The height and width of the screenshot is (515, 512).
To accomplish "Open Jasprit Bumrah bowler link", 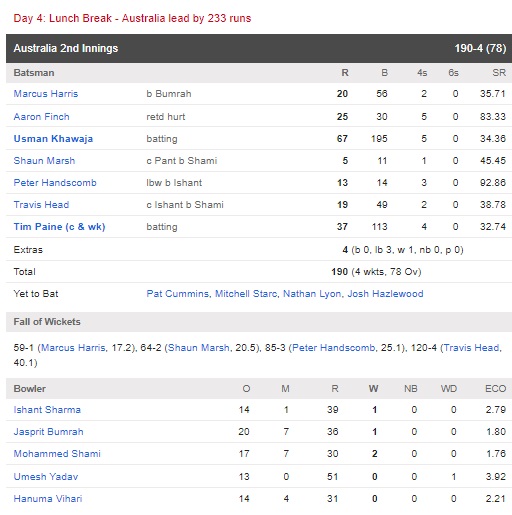I will point(48,432).
